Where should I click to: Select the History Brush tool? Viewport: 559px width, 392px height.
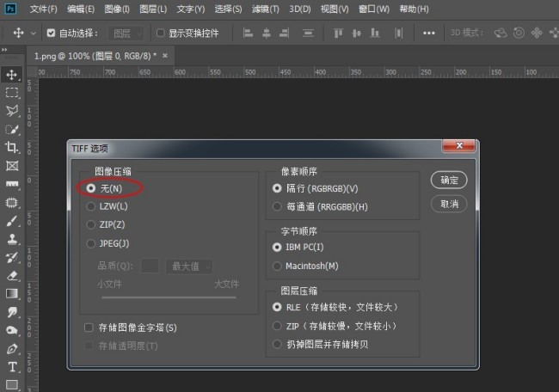(x=12, y=257)
